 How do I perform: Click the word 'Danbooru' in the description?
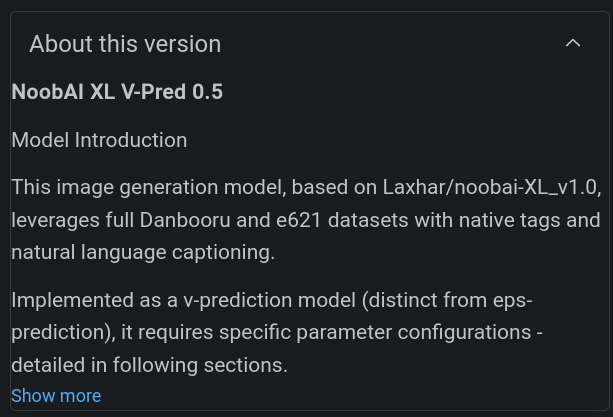coord(183,220)
